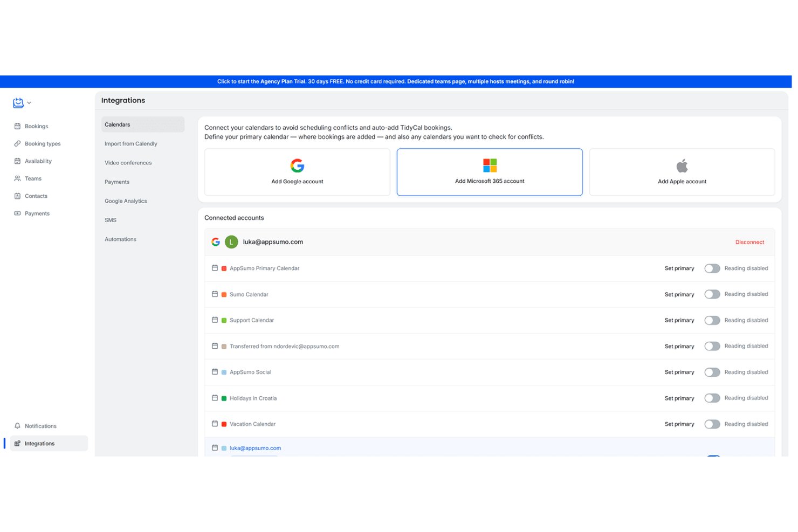Turn on reading for Holidays in Croatia
The height and width of the screenshot is (532, 798).
point(712,398)
